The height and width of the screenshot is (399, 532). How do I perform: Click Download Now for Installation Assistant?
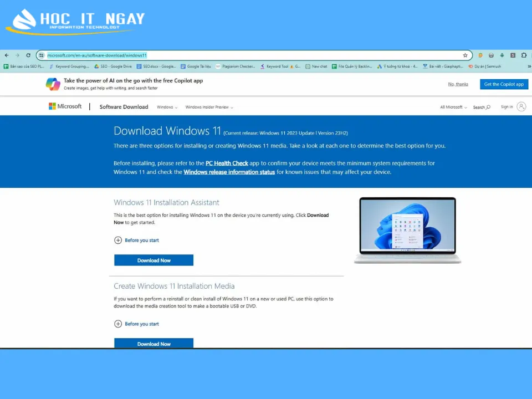154,260
